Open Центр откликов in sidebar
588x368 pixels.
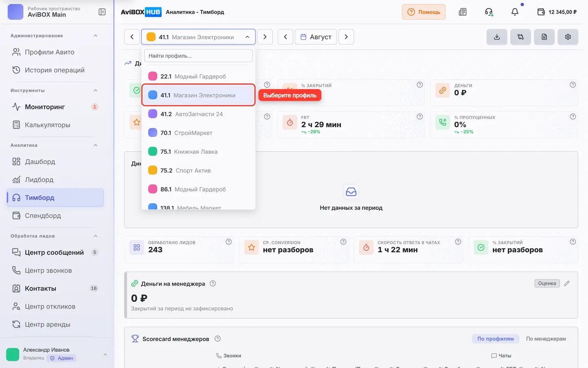(x=55, y=306)
